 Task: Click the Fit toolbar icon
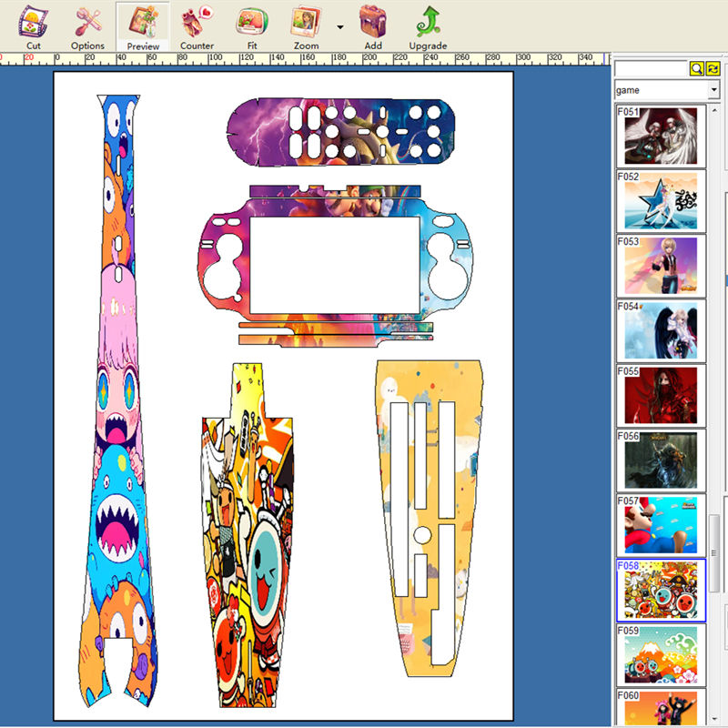point(252,26)
